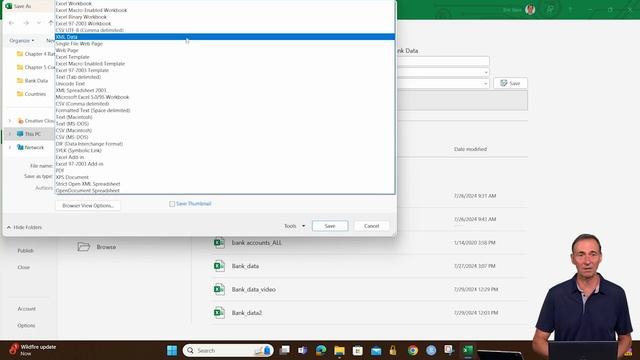Navigate back in Save As dialog
This screenshot has width=640, height=360.
pyautogui.click(x=11, y=23)
